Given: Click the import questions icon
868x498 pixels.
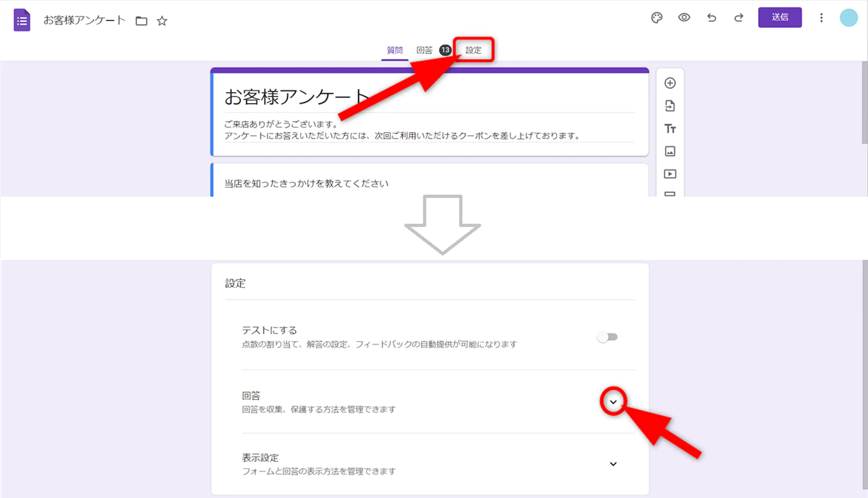Looking at the screenshot, I should click(x=670, y=106).
